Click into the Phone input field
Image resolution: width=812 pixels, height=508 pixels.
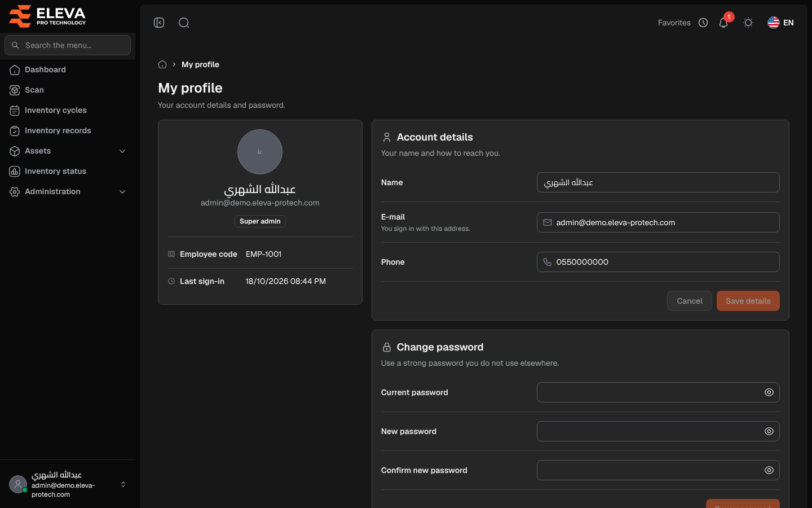(658, 262)
